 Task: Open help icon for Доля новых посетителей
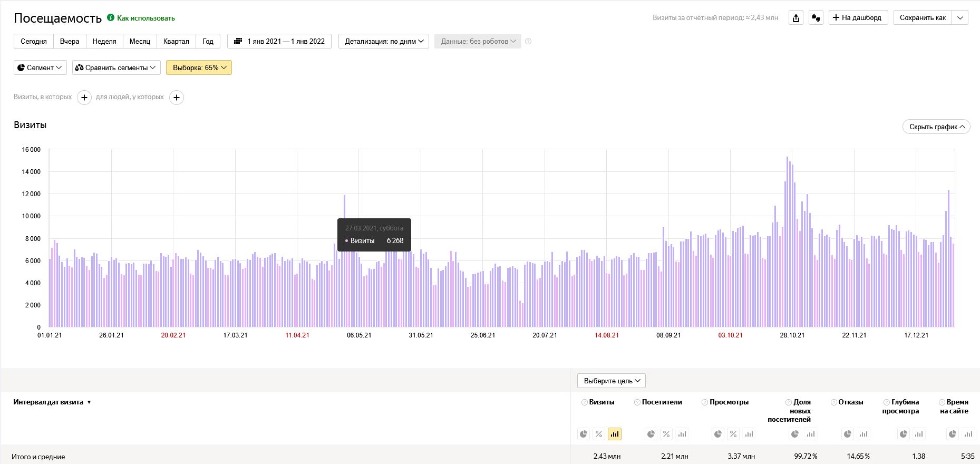pos(788,402)
